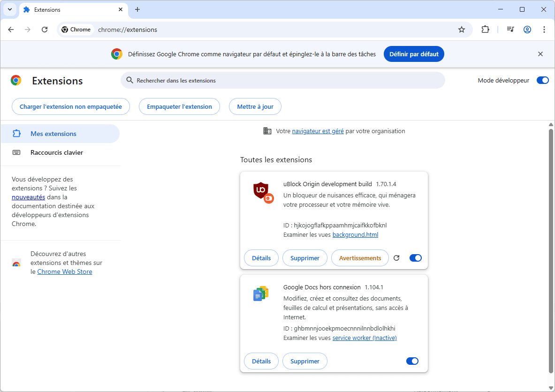Click Supprimer for uBlock Origin
555x392 pixels.
305,258
